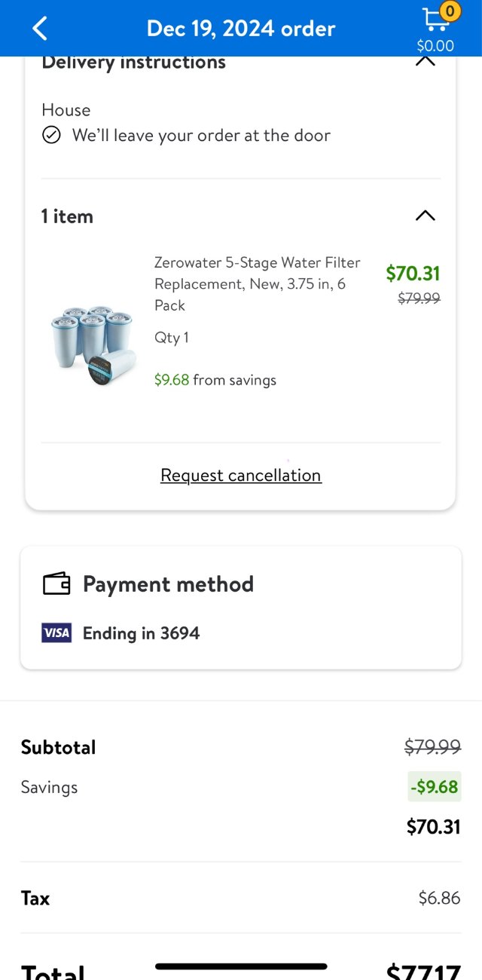482x980 pixels.
Task: Open Zerowater 5-Stage Water Filter product title
Action: point(257,283)
